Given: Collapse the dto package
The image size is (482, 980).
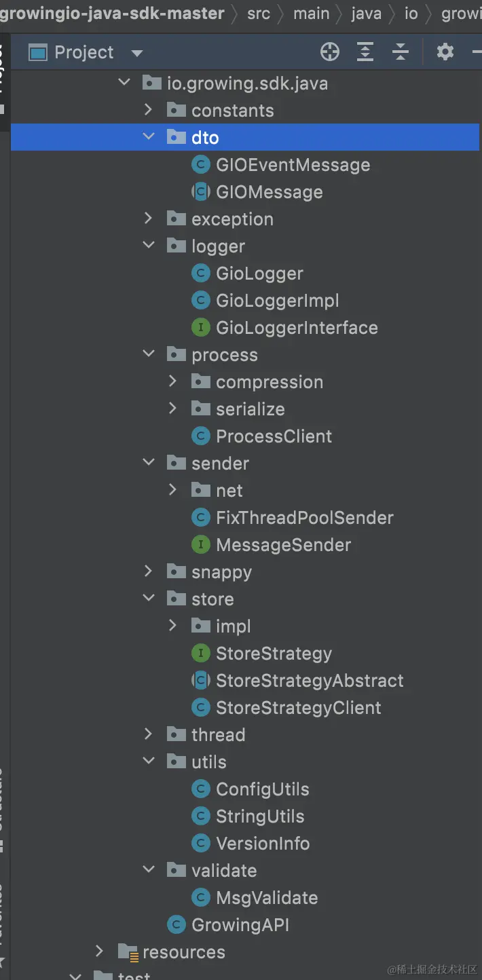Looking at the screenshot, I should pos(149,137).
